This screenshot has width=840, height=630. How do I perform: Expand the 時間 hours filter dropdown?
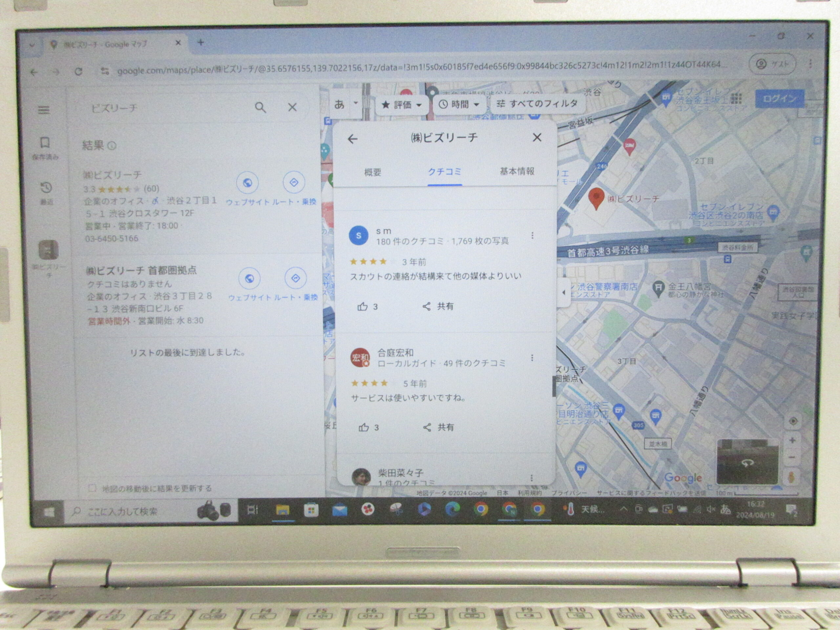[x=459, y=104]
